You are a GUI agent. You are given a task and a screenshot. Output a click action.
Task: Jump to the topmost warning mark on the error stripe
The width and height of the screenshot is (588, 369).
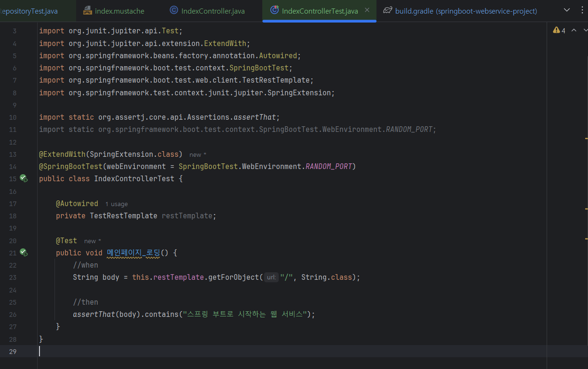coord(586,138)
